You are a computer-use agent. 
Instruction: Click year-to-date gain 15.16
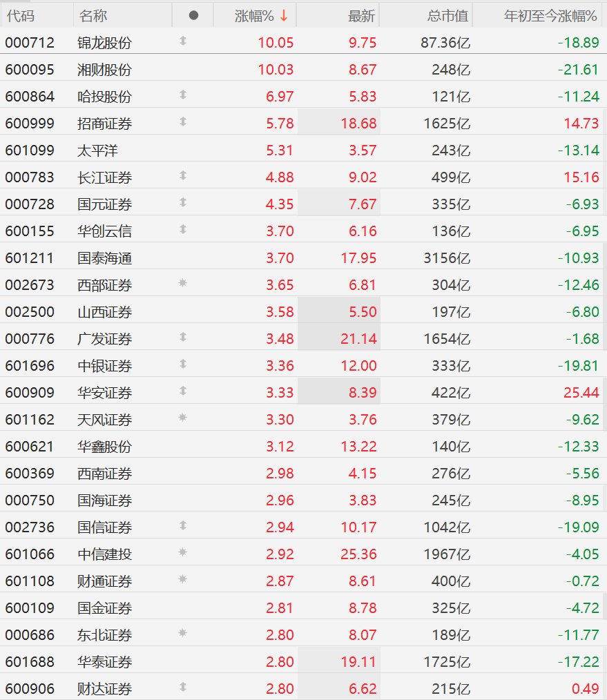581,177
